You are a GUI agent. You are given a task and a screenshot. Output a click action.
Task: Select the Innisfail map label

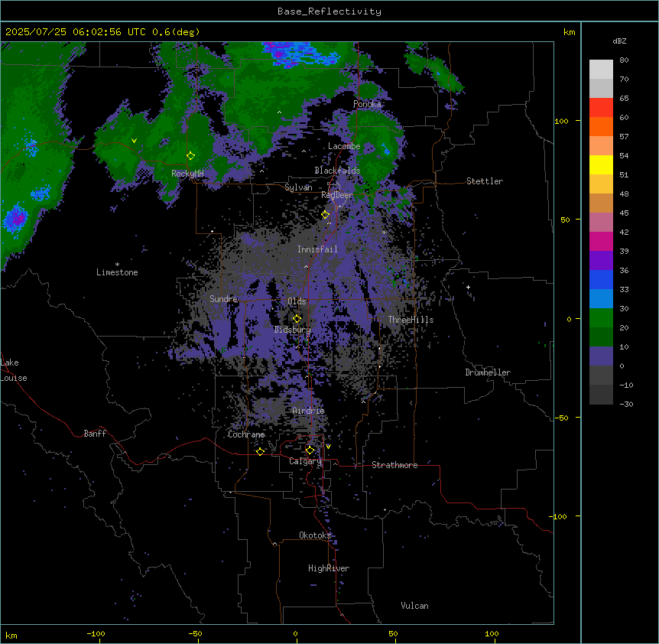point(317,249)
